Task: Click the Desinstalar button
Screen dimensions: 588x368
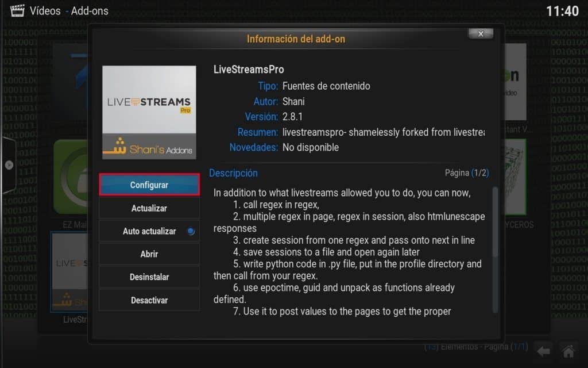Action: tap(149, 277)
